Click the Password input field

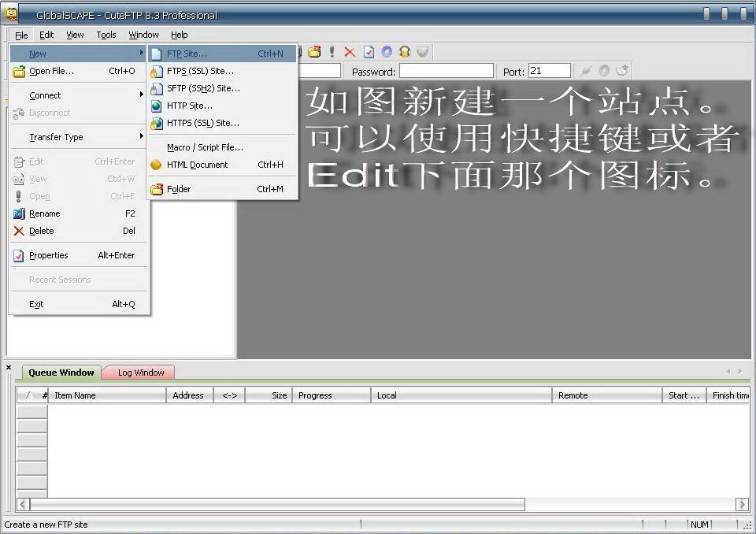pos(446,72)
